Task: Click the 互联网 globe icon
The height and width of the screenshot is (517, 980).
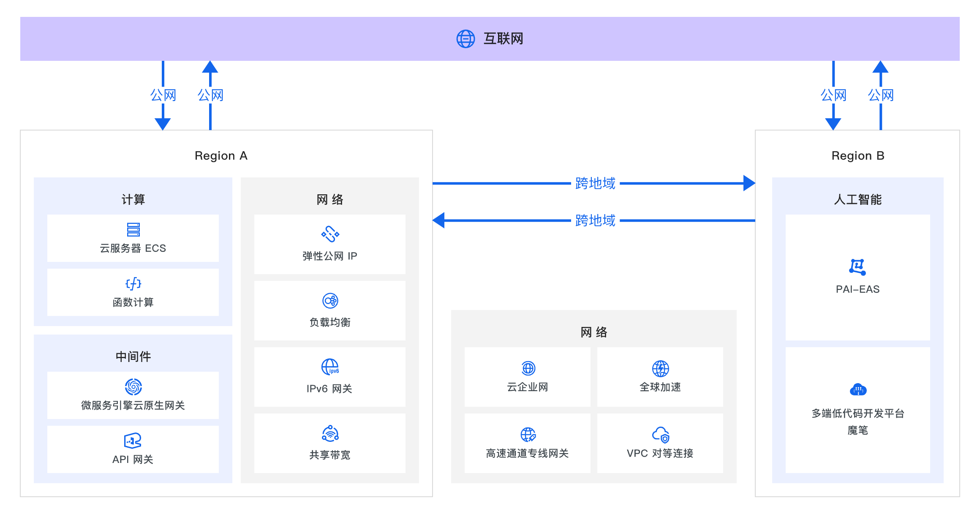Action: click(466, 39)
